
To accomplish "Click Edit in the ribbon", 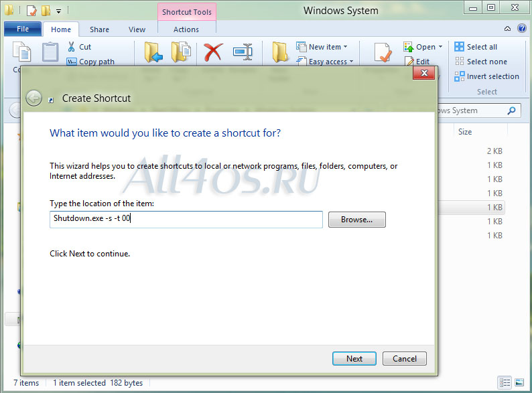I will 417,62.
